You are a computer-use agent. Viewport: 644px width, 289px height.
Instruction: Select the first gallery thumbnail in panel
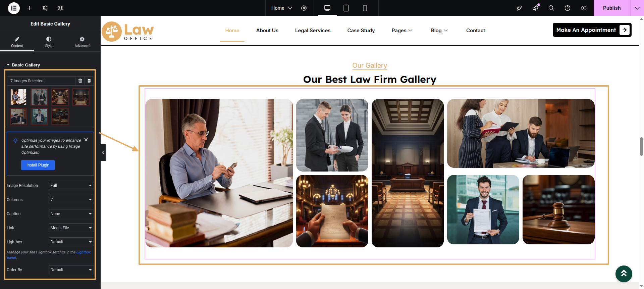click(18, 97)
